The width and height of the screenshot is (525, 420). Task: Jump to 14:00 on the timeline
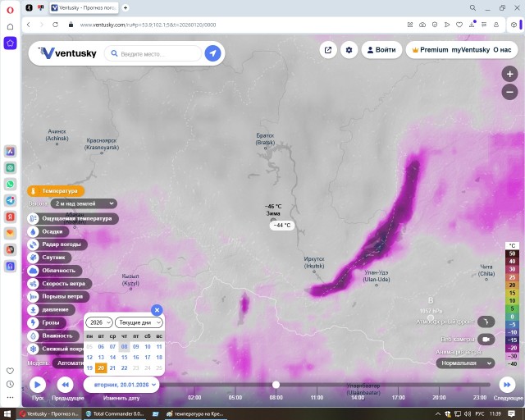tap(358, 398)
